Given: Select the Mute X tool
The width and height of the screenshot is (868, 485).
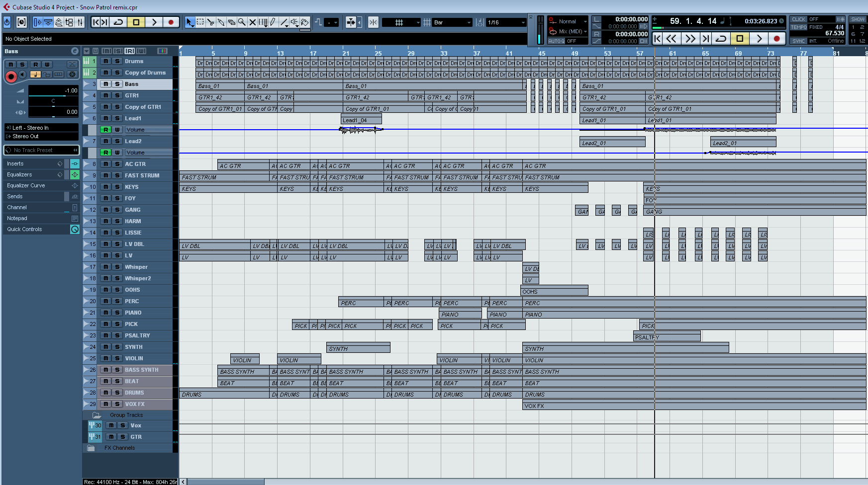Looking at the screenshot, I should 252,22.
